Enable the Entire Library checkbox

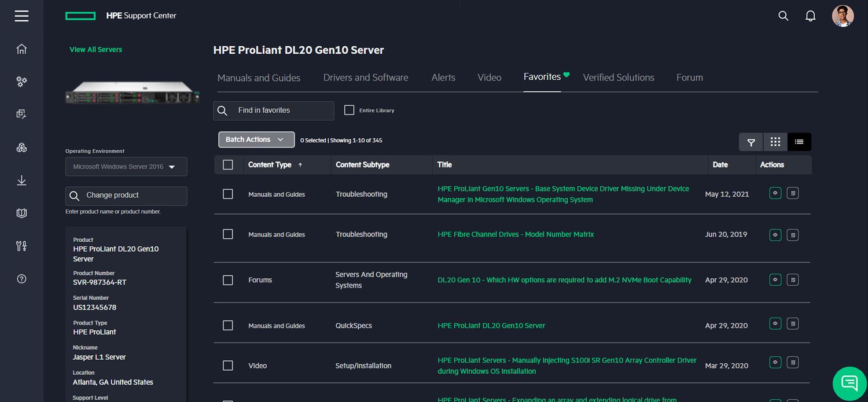(349, 110)
